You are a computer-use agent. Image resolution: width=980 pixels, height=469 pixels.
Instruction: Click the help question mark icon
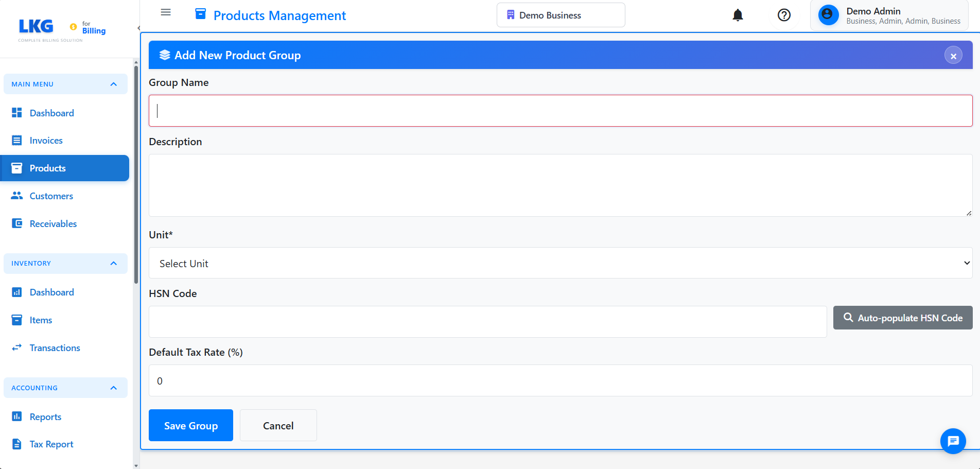tap(784, 15)
